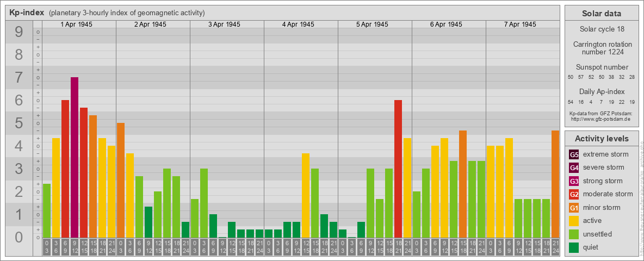This screenshot has width=644, height=261.
Task: Click the Kp axis label 3
Action: point(18,169)
